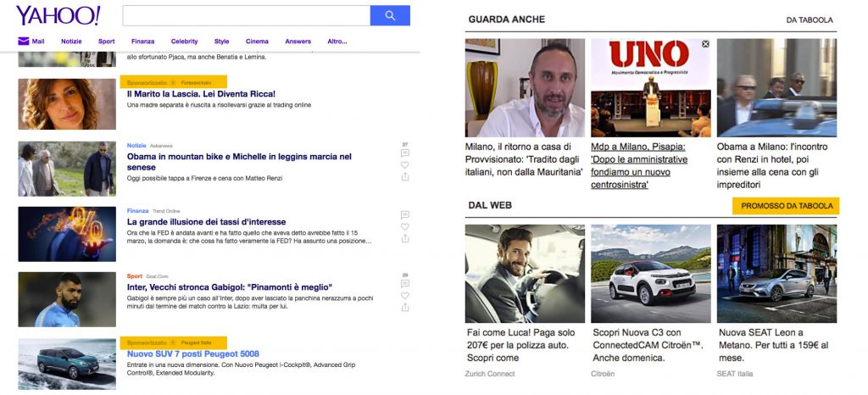The width and height of the screenshot is (868, 395).
Task: Click the 'Sponsorizzato' label on the Peugeot ad
Action: 147,343
